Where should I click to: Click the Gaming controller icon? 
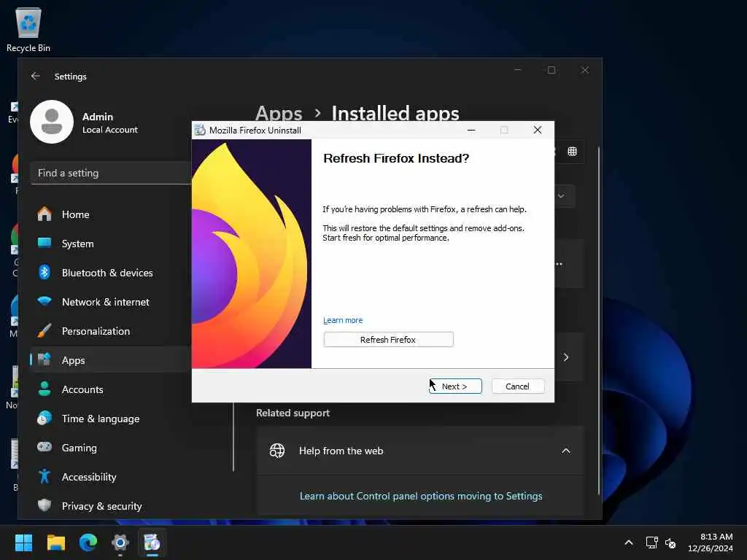[44, 447]
